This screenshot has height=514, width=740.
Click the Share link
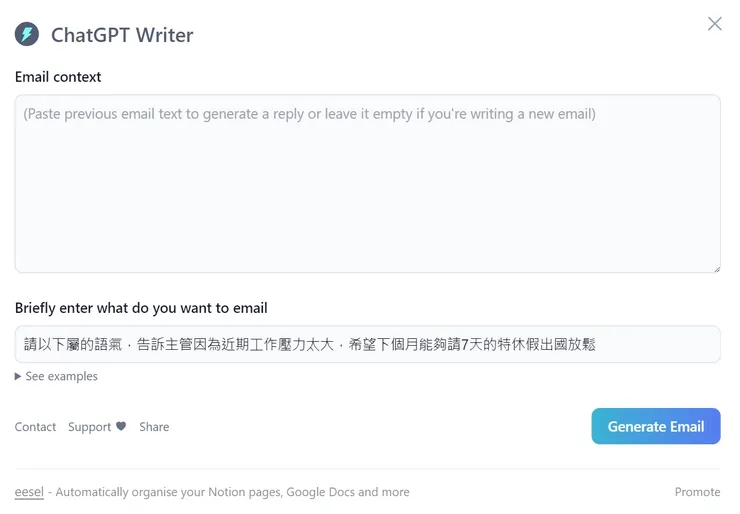154,427
